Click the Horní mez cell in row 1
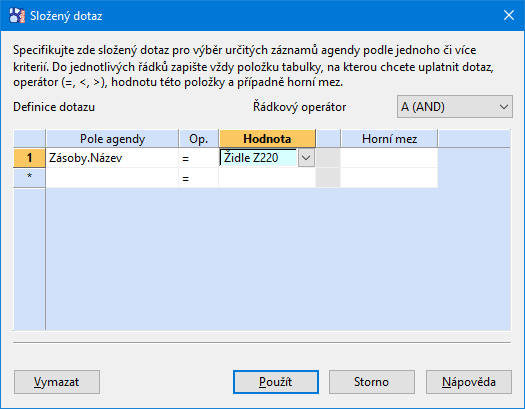The width and height of the screenshot is (525, 409). (x=389, y=158)
